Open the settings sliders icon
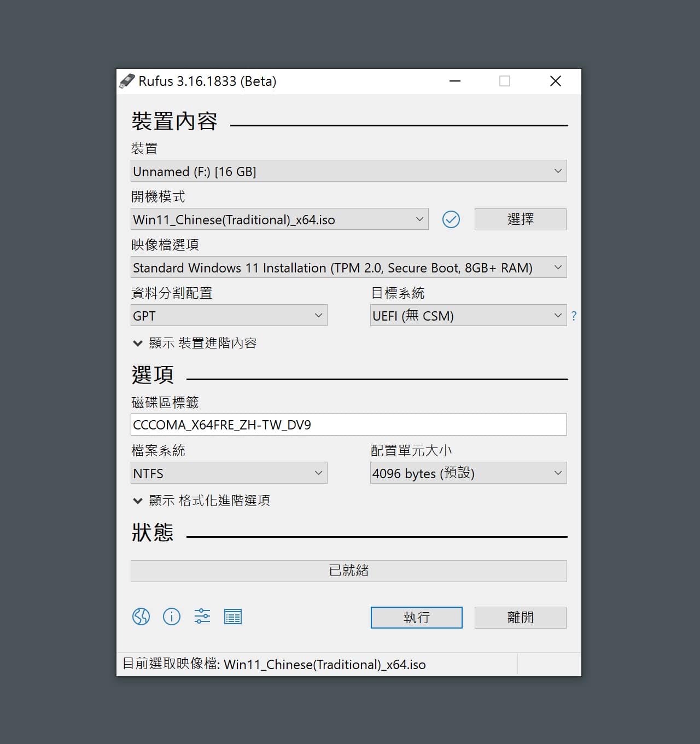The height and width of the screenshot is (744, 700). click(x=202, y=617)
